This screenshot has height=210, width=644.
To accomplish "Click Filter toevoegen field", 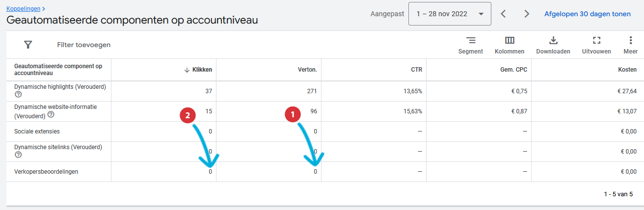I will [x=84, y=45].
